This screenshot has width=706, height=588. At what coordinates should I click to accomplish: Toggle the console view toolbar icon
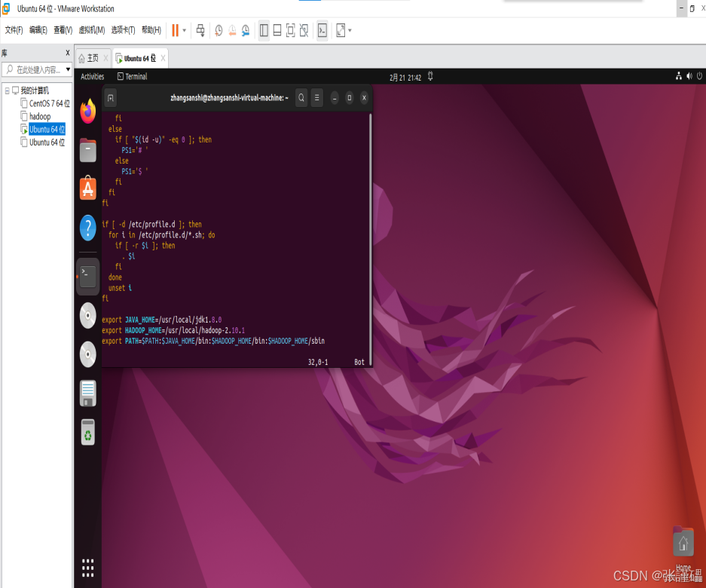322,30
